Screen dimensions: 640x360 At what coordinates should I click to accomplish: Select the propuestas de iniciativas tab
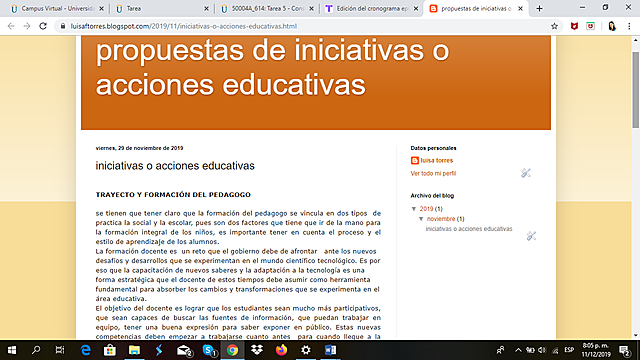[x=476, y=9]
